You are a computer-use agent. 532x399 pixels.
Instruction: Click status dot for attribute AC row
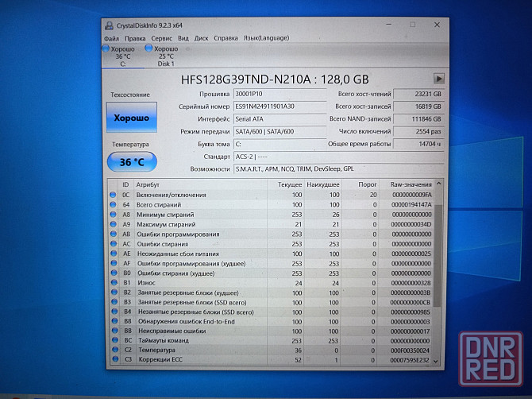click(114, 244)
